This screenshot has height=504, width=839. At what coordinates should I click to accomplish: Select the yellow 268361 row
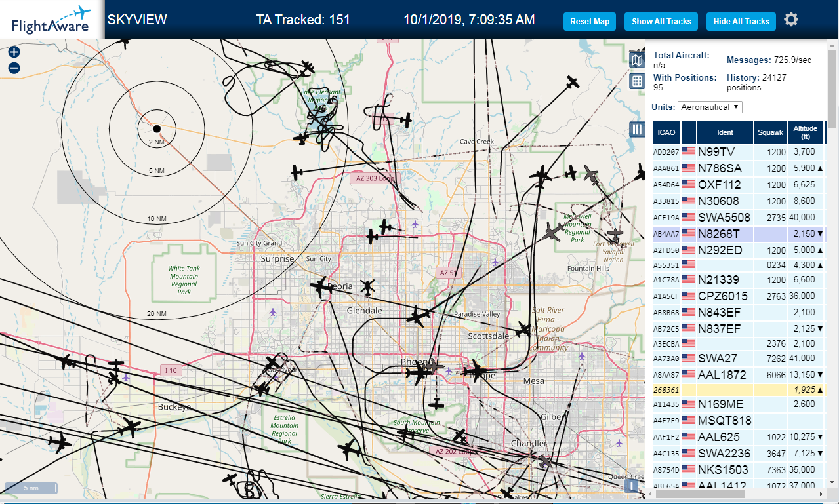click(739, 389)
